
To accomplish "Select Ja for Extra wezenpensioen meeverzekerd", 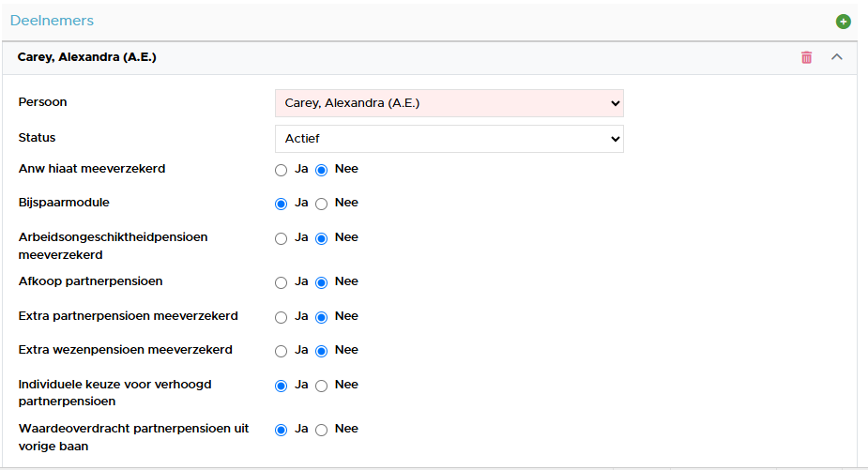I will coord(282,351).
